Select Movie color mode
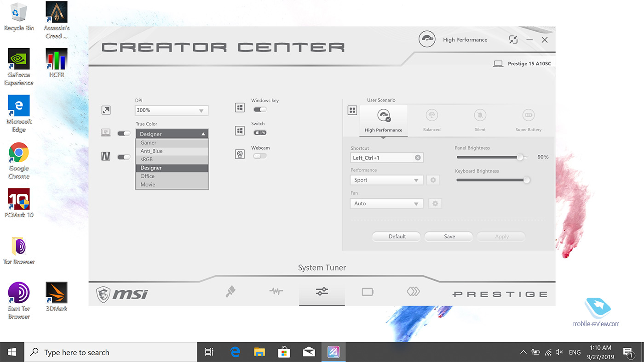This screenshot has width=644, height=362. click(172, 185)
